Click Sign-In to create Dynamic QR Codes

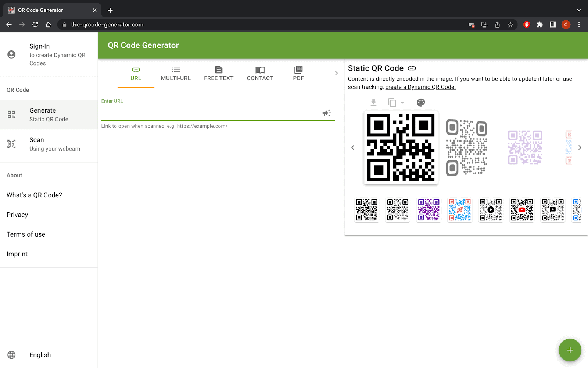(49, 54)
